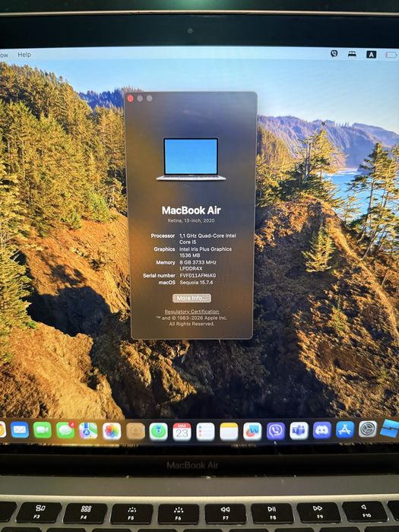This screenshot has width=399, height=532.
Task: Open the input source A menu
Action: tap(371, 55)
